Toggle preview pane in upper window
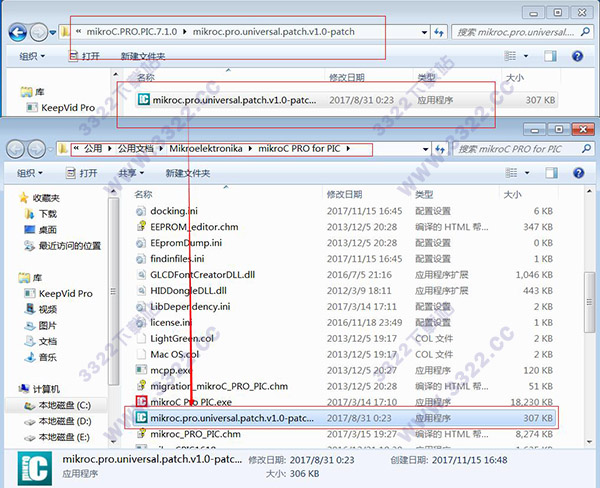The height and width of the screenshot is (488, 600). 551,56
